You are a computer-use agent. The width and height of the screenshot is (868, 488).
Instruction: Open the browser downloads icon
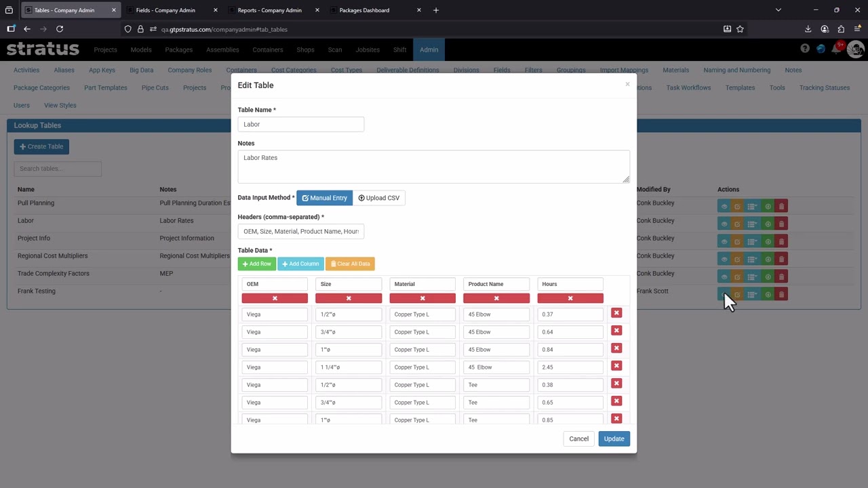click(808, 29)
